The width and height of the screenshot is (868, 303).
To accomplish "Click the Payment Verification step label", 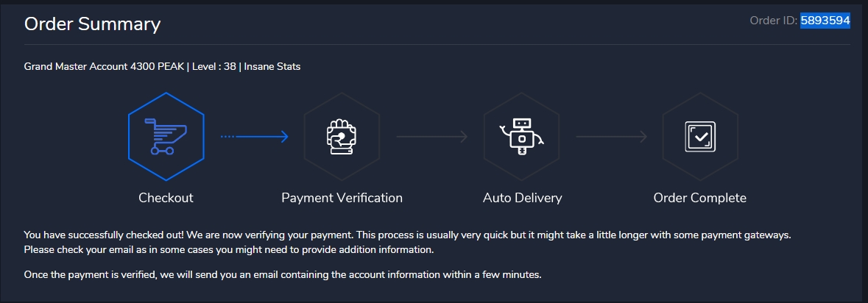I will pos(342,198).
